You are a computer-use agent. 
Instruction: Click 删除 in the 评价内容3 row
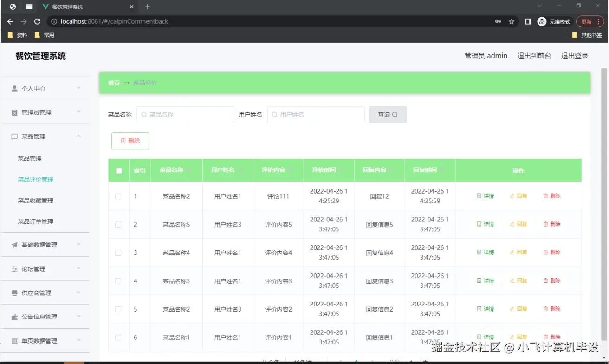click(x=552, y=281)
